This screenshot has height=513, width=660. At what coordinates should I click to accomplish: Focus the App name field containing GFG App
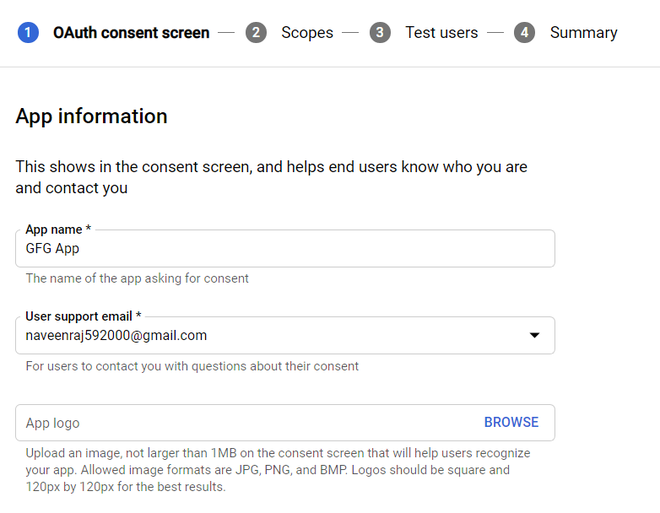[x=285, y=249]
